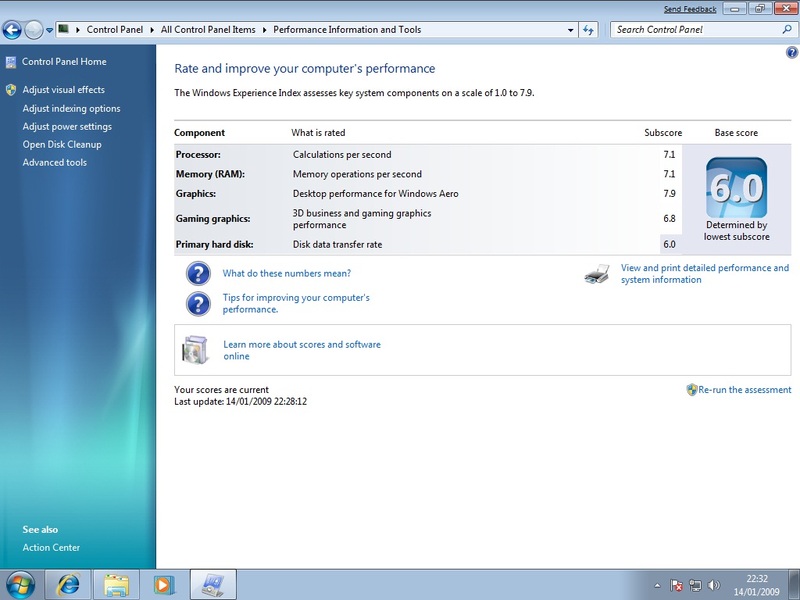
Task: Open the Send Feedback link
Action: point(690,9)
